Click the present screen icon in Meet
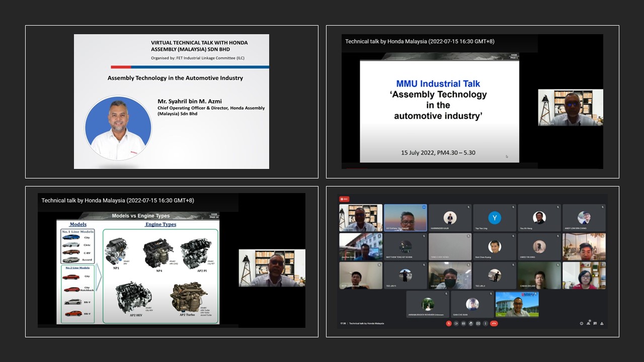Image resolution: width=644 pixels, height=362 pixels. pyautogui.click(x=478, y=323)
